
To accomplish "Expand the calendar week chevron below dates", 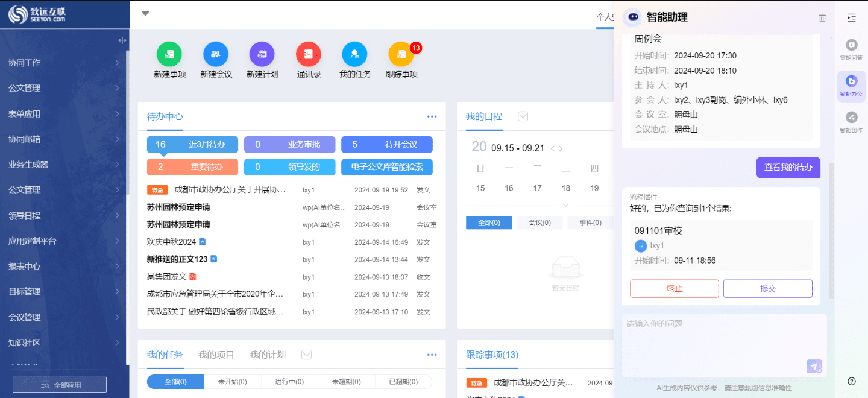I will [x=565, y=205].
